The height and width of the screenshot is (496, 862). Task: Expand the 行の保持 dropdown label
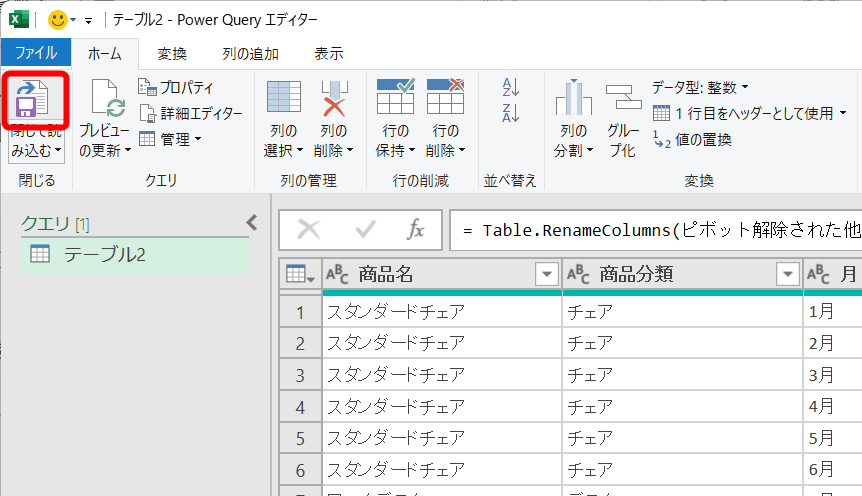point(395,140)
